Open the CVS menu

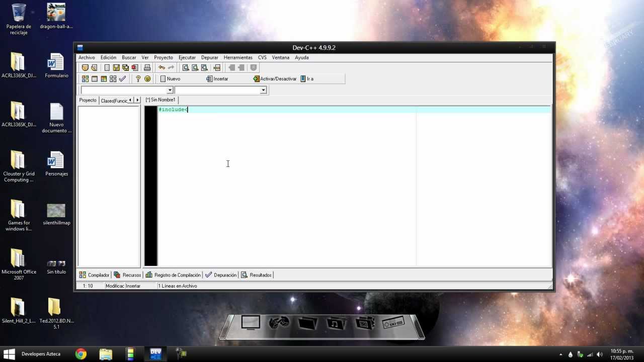262,57
